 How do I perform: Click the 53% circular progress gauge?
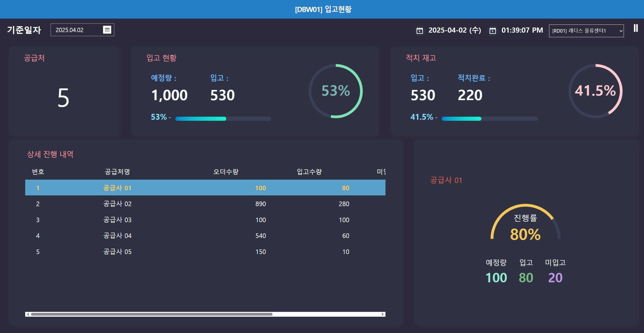click(x=336, y=91)
